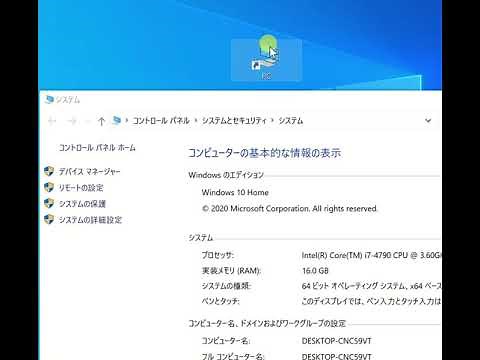
Task: Click the System window title icon
Action: pos(49,99)
